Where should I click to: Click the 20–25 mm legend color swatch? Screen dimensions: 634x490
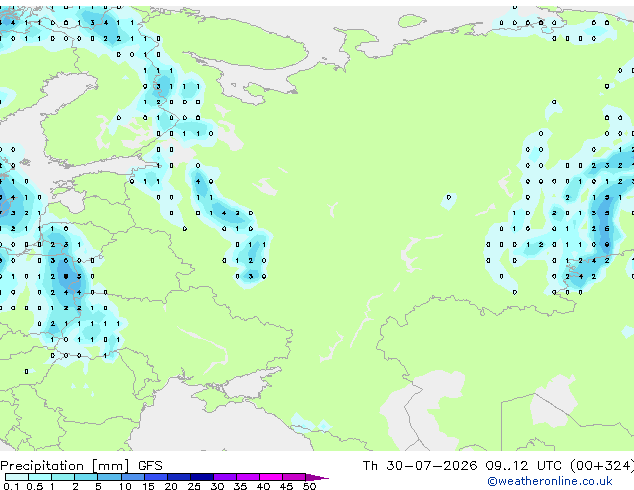tap(178, 477)
